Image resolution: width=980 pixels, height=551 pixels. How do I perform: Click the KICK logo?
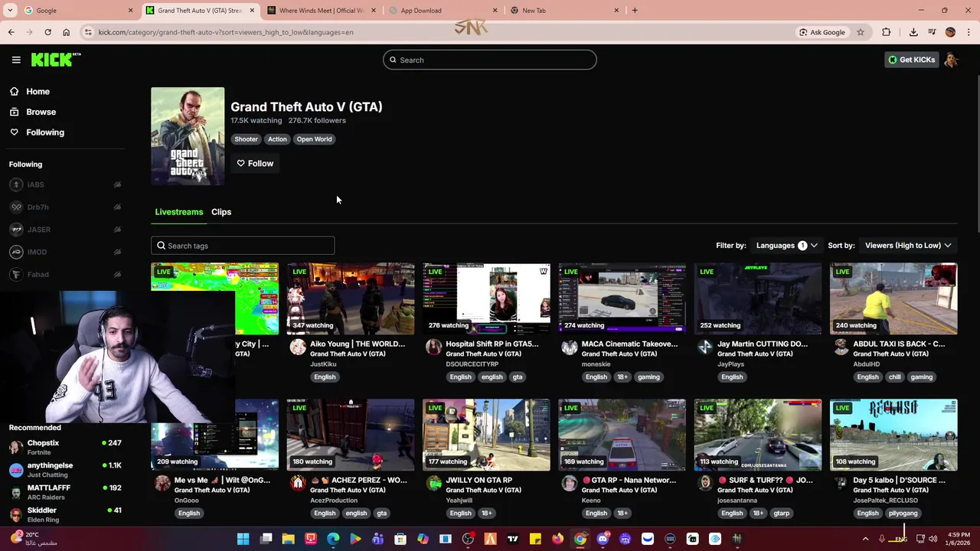[x=55, y=60]
